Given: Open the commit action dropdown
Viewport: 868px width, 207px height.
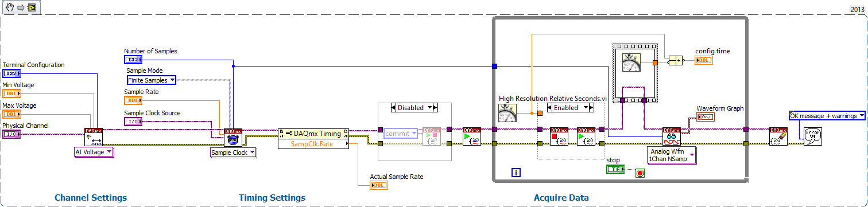Looking at the screenshot, I should point(401,134).
